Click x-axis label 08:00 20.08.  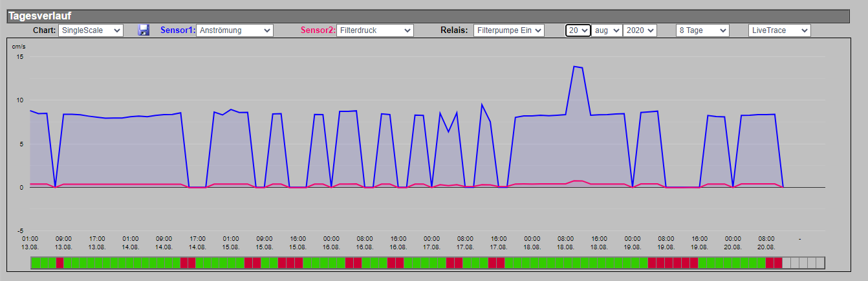click(766, 243)
